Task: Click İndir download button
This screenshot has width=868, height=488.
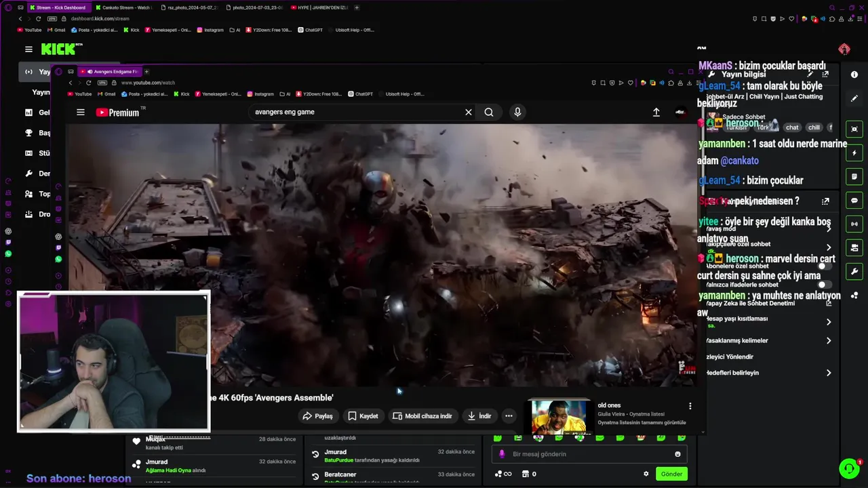Action: click(479, 416)
